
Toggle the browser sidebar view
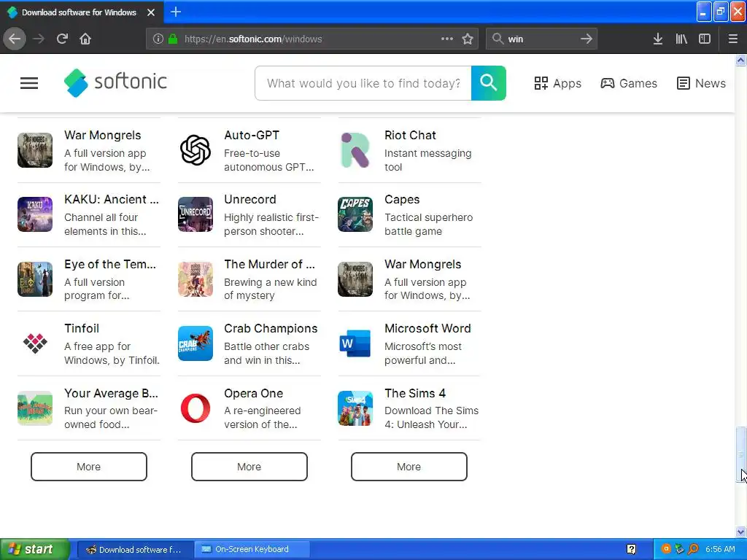(x=705, y=39)
